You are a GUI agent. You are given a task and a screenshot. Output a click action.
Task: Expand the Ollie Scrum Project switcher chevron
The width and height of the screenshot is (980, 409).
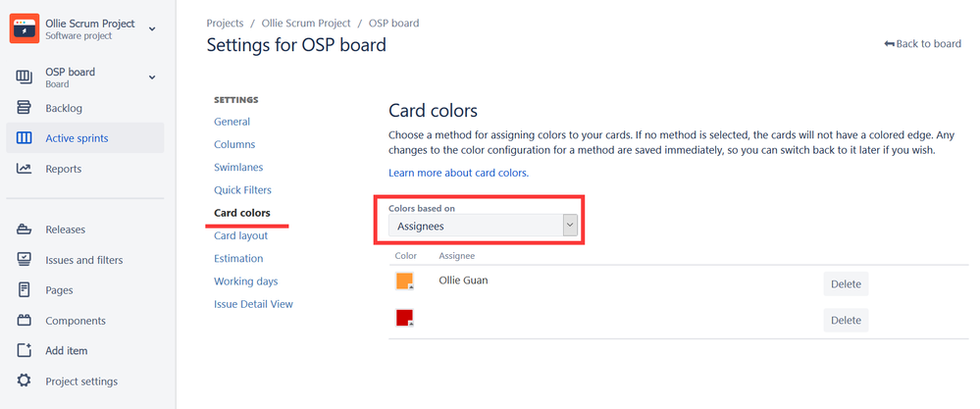click(152, 29)
